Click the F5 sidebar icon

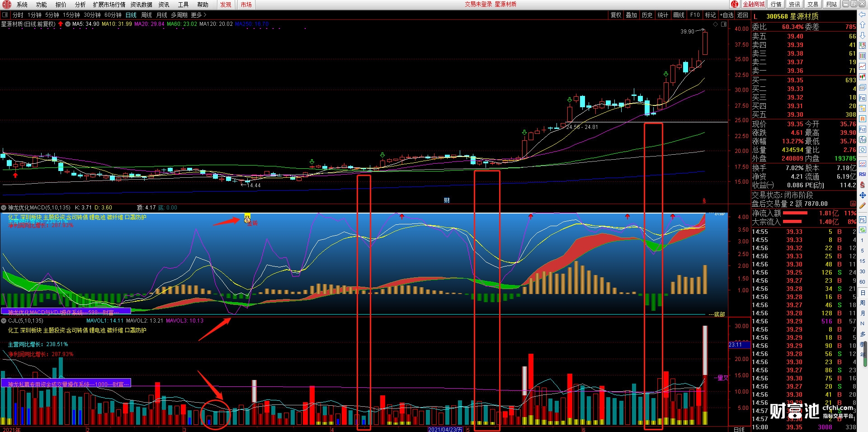[863, 219]
